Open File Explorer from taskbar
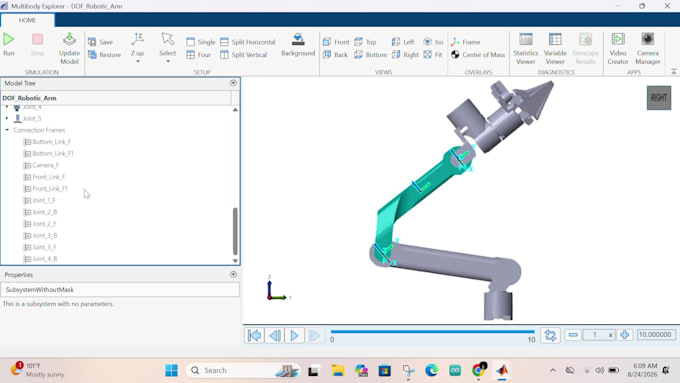Image resolution: width=680 pixels, height=383 pixels. tap(338, 370)
